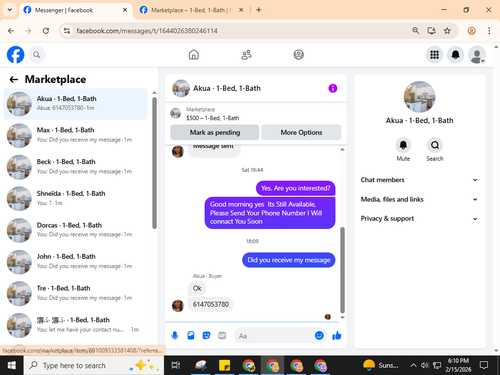
Task: Open the Friends icon in top navigation
Action: pyautogui.click(x=246, y=55)
